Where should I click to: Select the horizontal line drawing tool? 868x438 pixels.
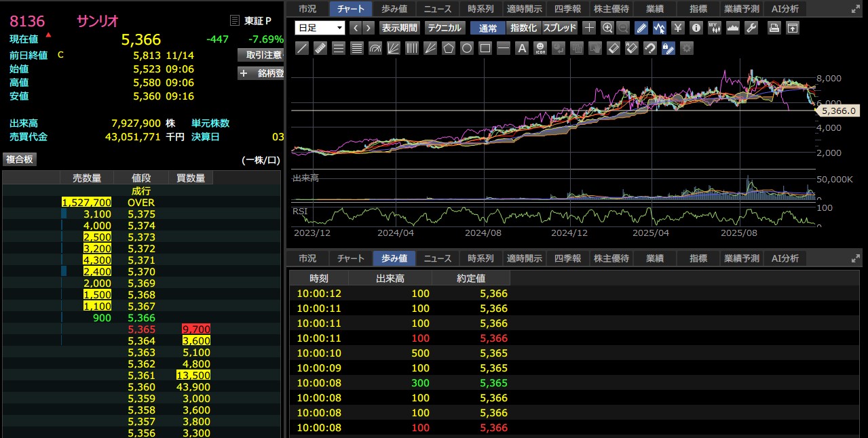[504, 48]
